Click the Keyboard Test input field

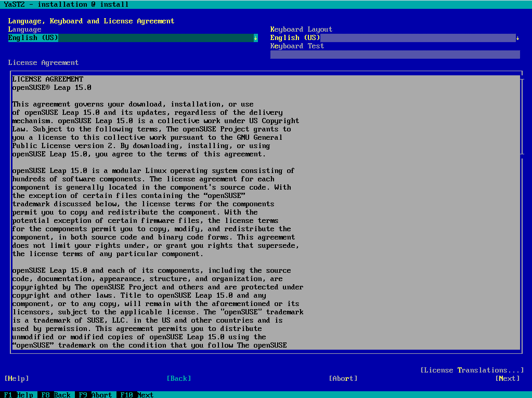coord(395,54)
